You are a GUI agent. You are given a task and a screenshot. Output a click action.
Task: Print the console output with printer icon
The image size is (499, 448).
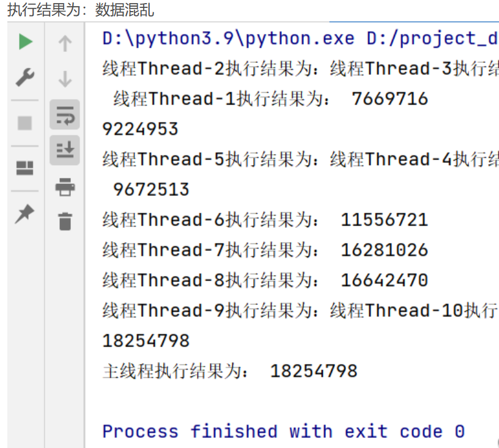click(x=65, y=186)
